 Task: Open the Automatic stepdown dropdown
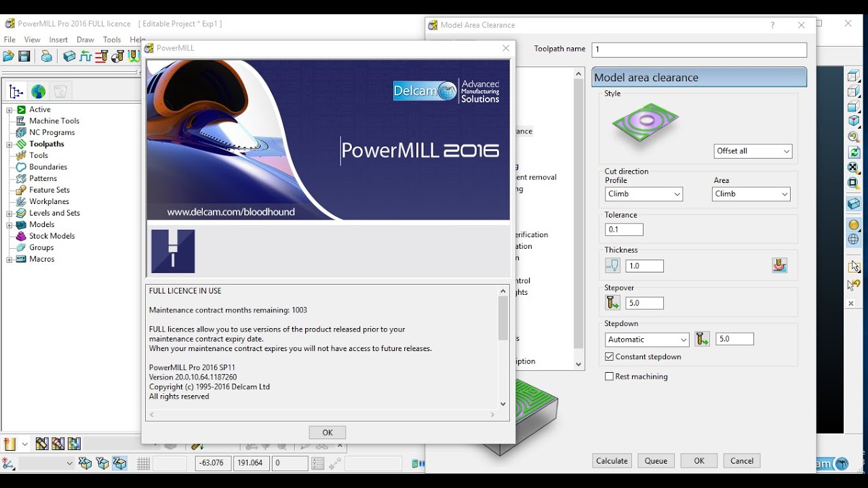[x=646, y=339]
